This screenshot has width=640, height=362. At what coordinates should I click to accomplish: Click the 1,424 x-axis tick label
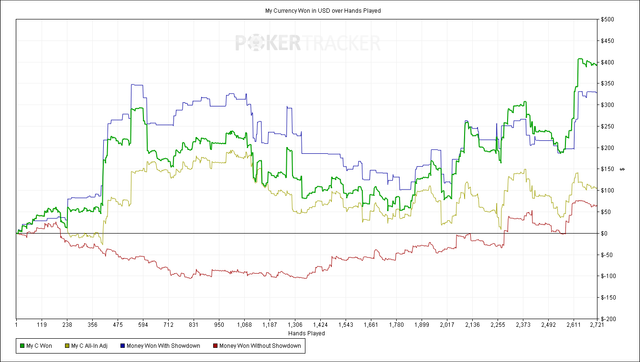tap(320, 325)
